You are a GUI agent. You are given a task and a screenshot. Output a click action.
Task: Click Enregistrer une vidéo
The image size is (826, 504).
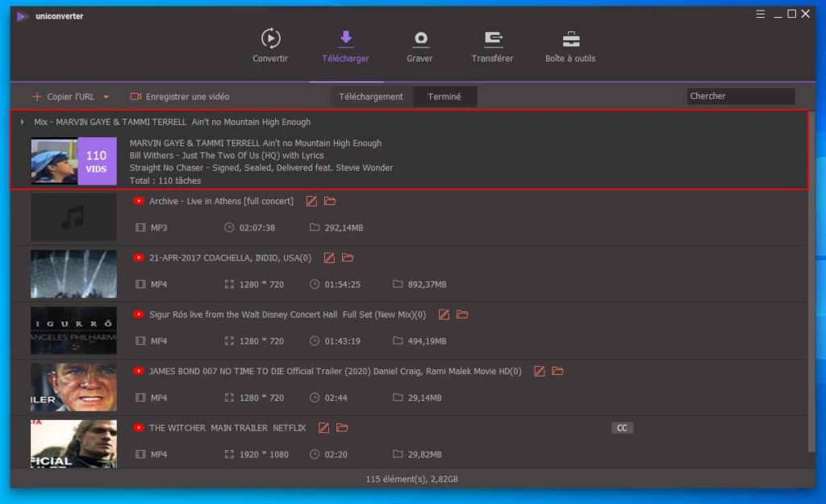click(x=180, y=97)
